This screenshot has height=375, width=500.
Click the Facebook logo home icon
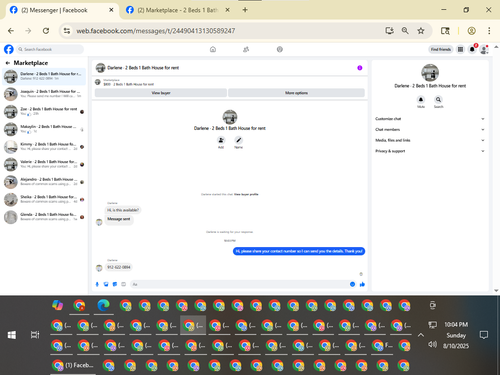tap(9, 49)
